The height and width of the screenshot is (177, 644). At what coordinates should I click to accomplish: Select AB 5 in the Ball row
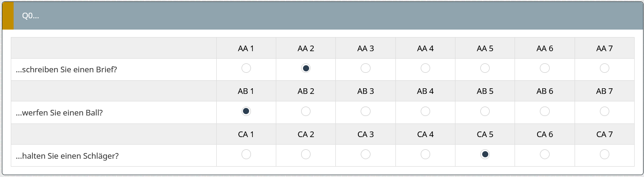[485, 111]
